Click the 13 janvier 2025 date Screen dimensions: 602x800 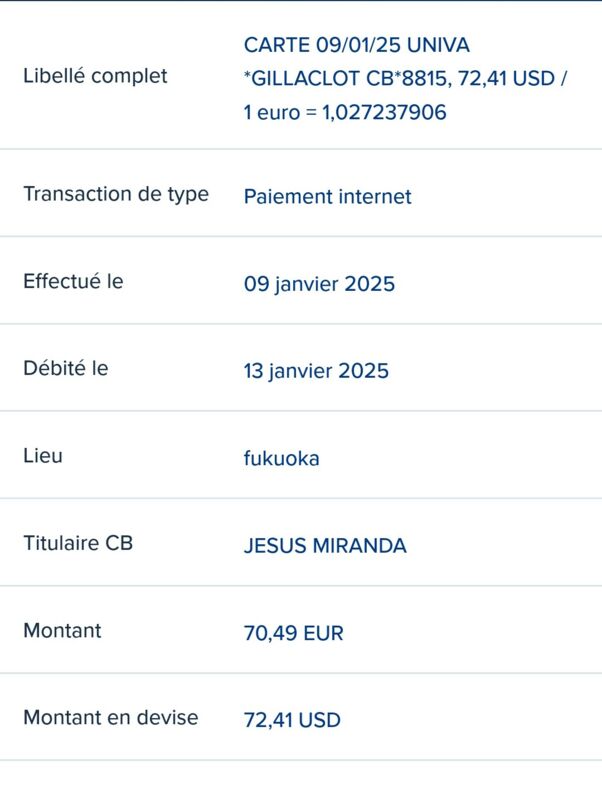click(316, 371)
